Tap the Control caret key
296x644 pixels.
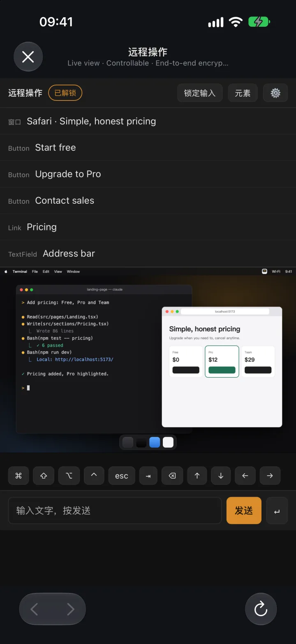(x=94, y=476)
